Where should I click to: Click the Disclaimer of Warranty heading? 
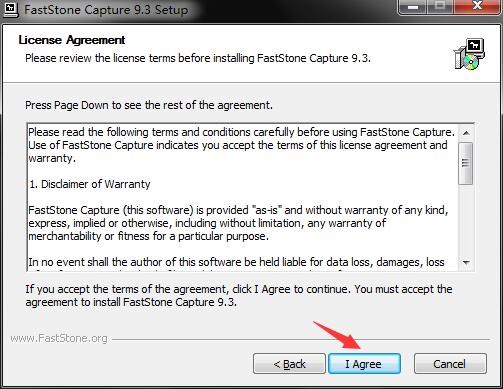[90, 184]
